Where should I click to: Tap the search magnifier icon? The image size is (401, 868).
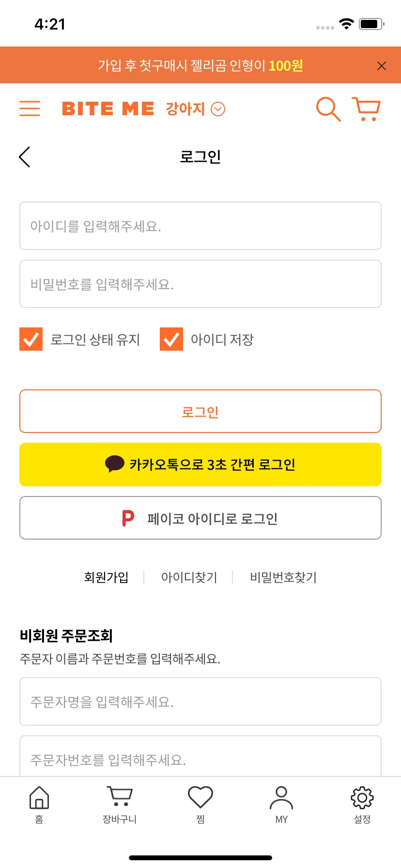[328, 109]
